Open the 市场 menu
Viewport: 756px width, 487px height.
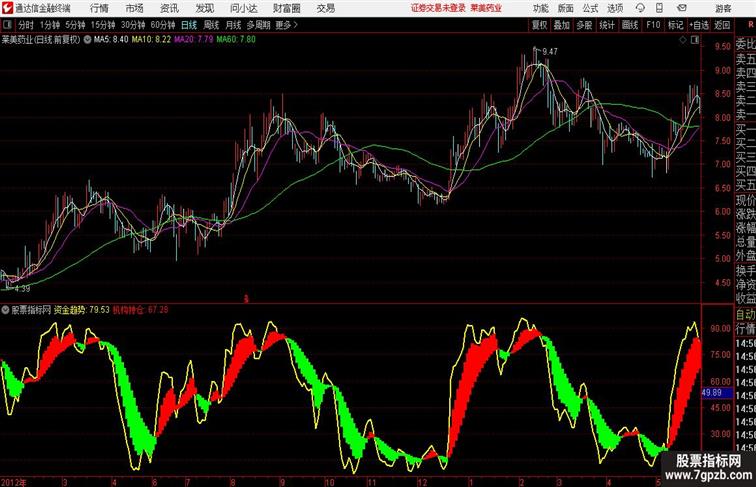(x=135, y=8)
